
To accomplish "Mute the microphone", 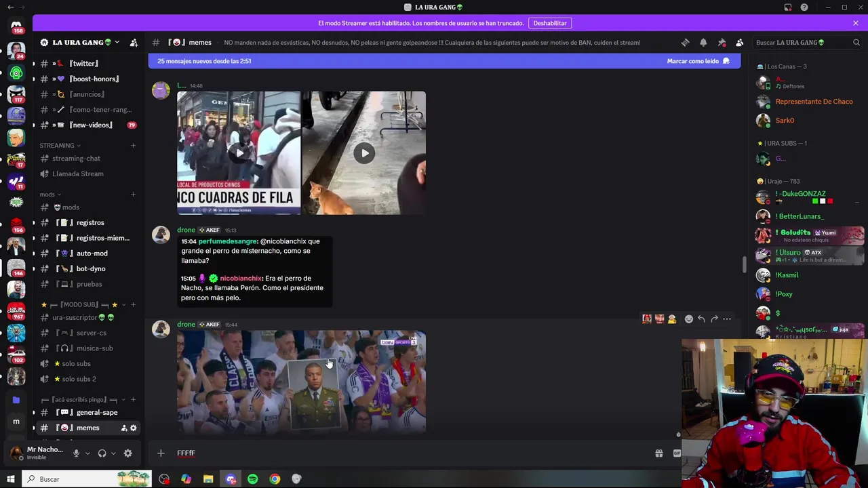I will click(76, 453).
